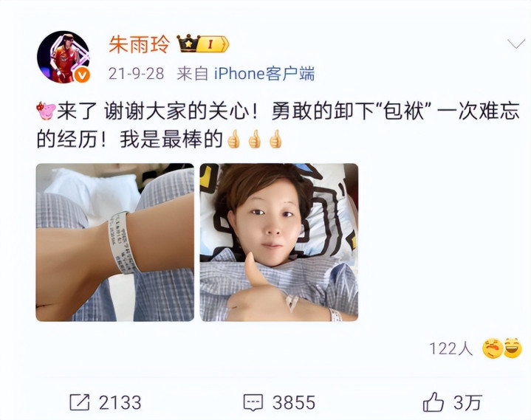The width and height of the screenshot is (531, 420).
Task: Click the 21-9-28 post date
Action: (136, 73)
